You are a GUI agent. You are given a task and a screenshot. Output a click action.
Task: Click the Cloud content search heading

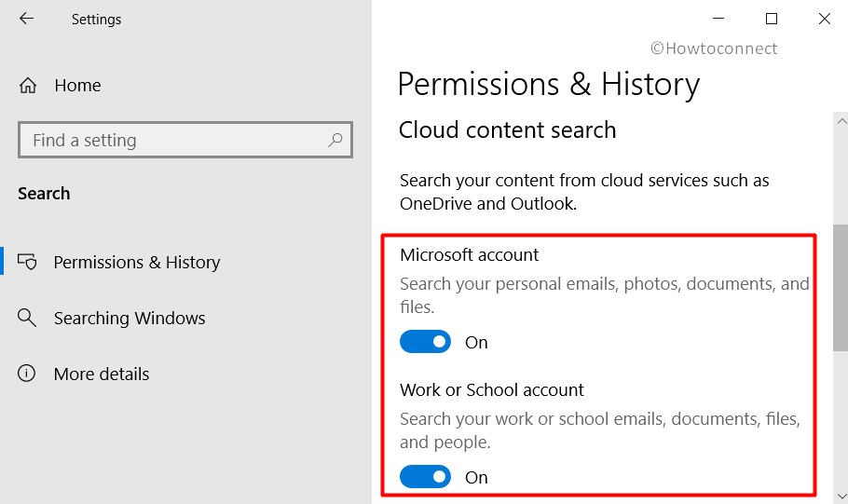[507, 129]
